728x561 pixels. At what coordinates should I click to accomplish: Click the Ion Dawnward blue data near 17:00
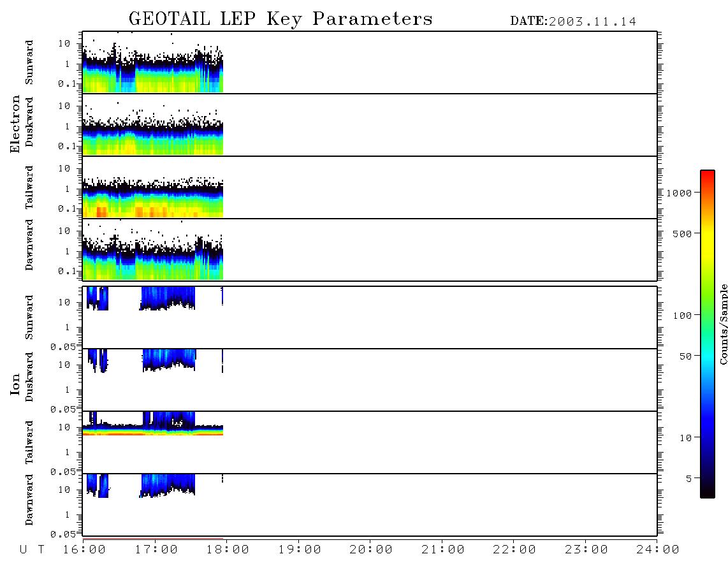point(167,485)
